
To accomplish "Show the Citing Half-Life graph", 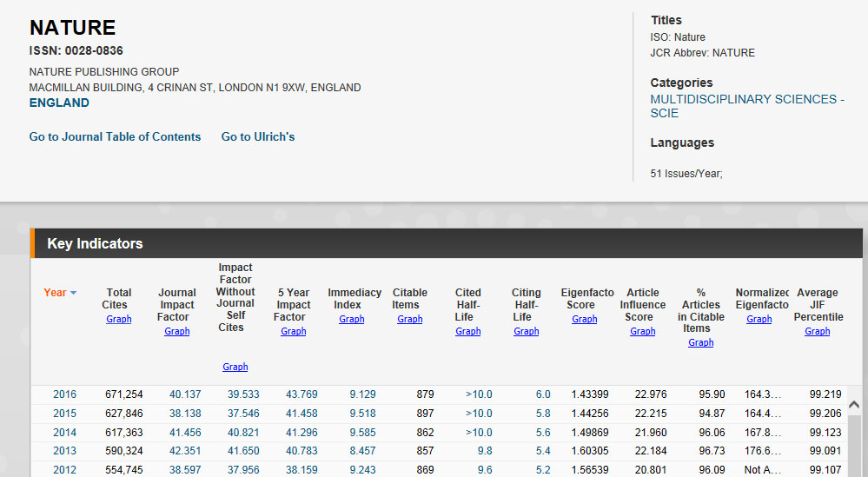I will (x=526, y=331).
